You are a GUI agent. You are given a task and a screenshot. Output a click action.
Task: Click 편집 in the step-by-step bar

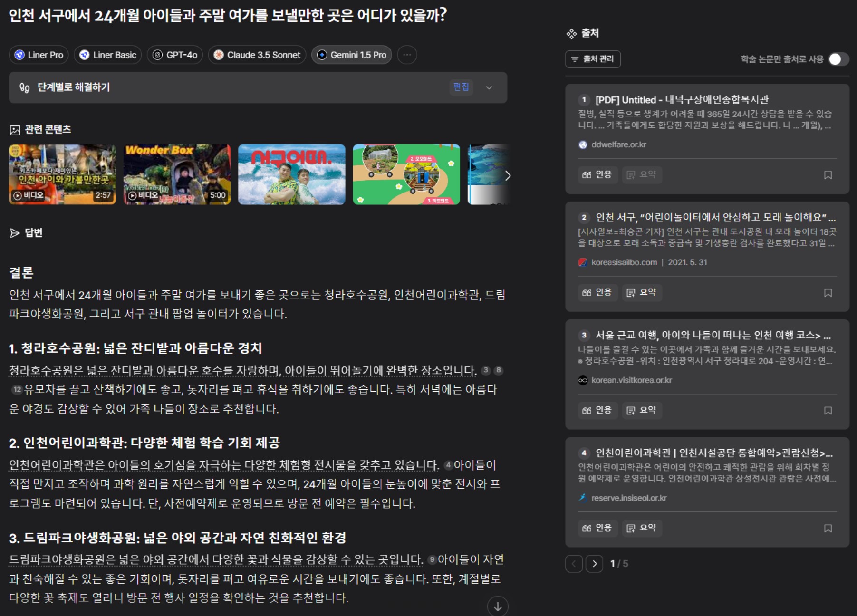[x=461, y=87]
